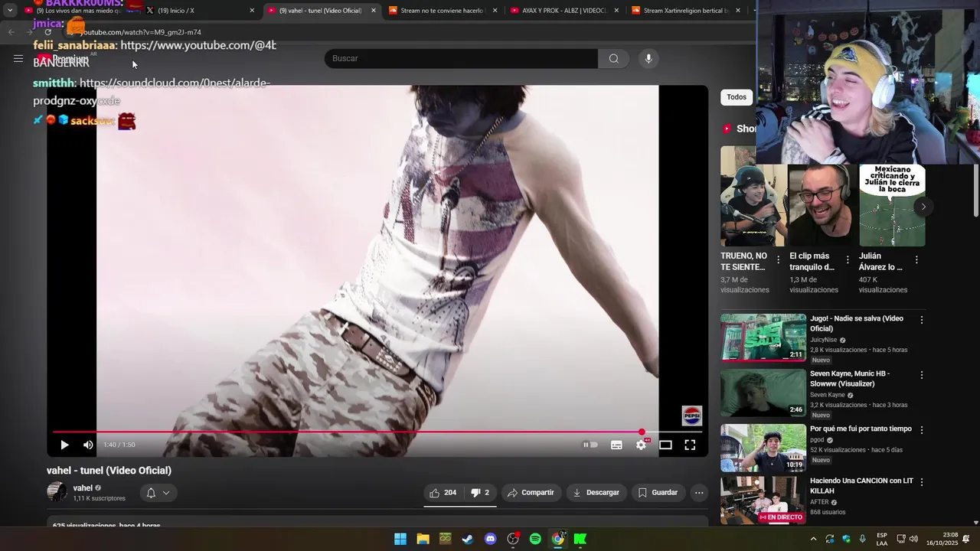Start voice search with microphone
The image size is (980, 551).
click(648, 58)
